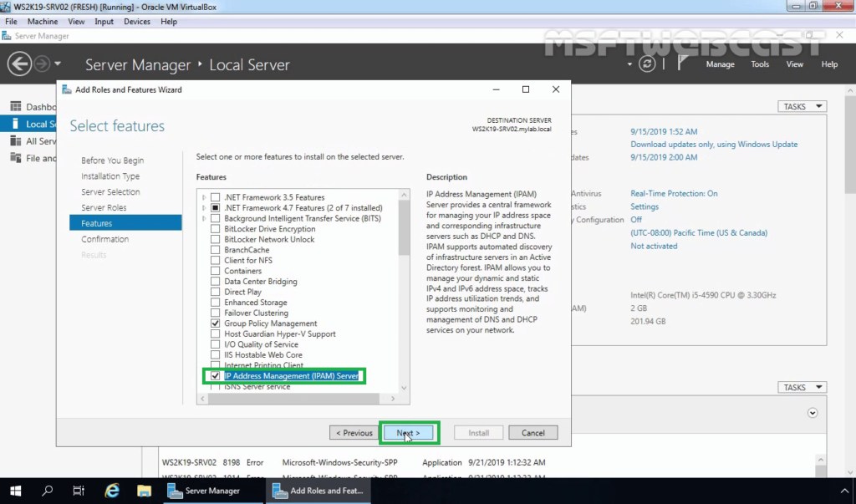This screenshot has height=504, width=856.
Task: Click the Next button in wizard
Action: click(408, 433)
